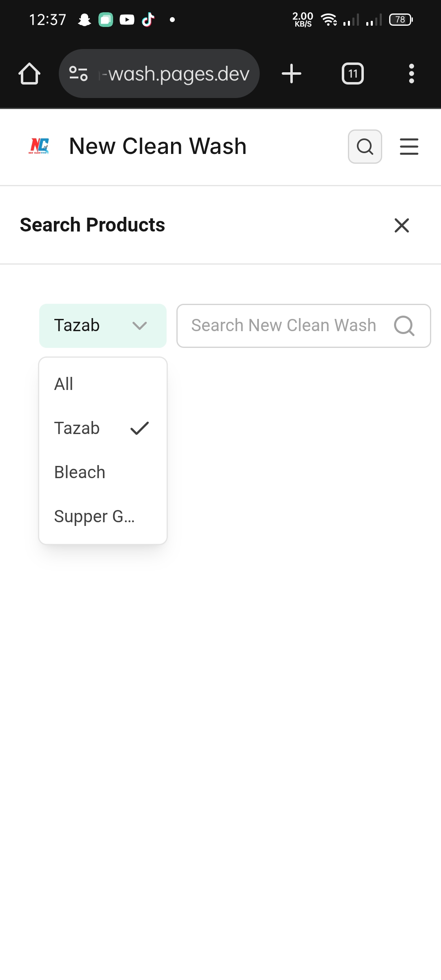Open the hamburger navigation menu
441x980 pixels.
point(409,147)
